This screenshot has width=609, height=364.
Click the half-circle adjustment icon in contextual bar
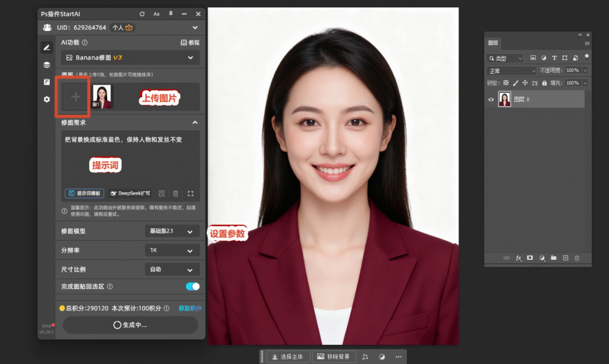382,357
